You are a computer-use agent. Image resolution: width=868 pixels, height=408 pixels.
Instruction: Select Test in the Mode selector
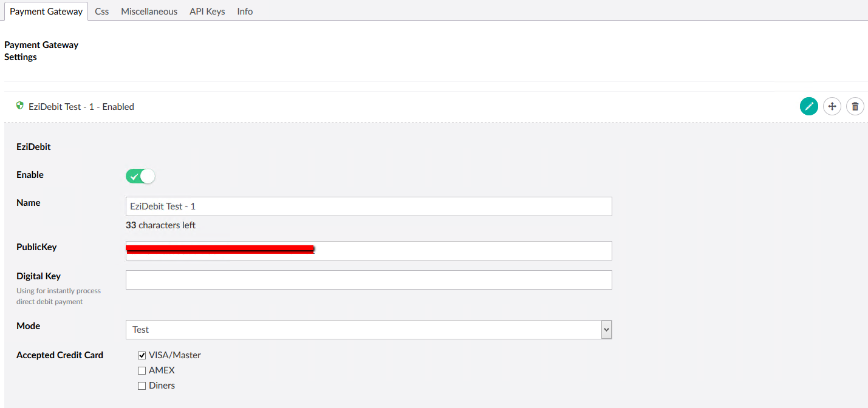tap(369, 329)
